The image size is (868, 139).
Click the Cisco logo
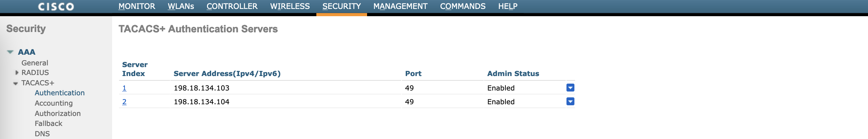click(x=56, y=7)
